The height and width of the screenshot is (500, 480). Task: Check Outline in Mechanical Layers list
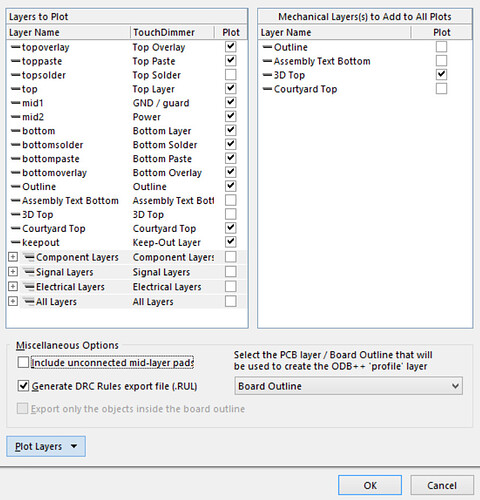click(441, 47)
